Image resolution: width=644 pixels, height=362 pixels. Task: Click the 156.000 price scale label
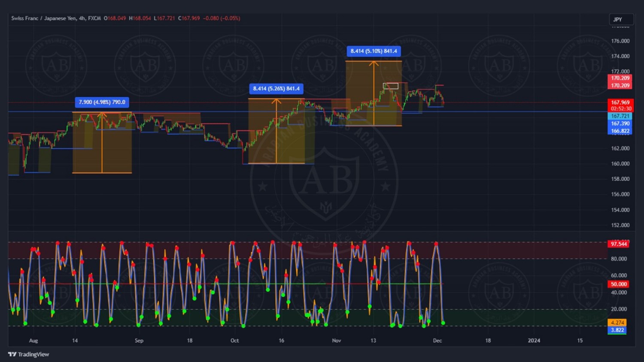point(620,194)
